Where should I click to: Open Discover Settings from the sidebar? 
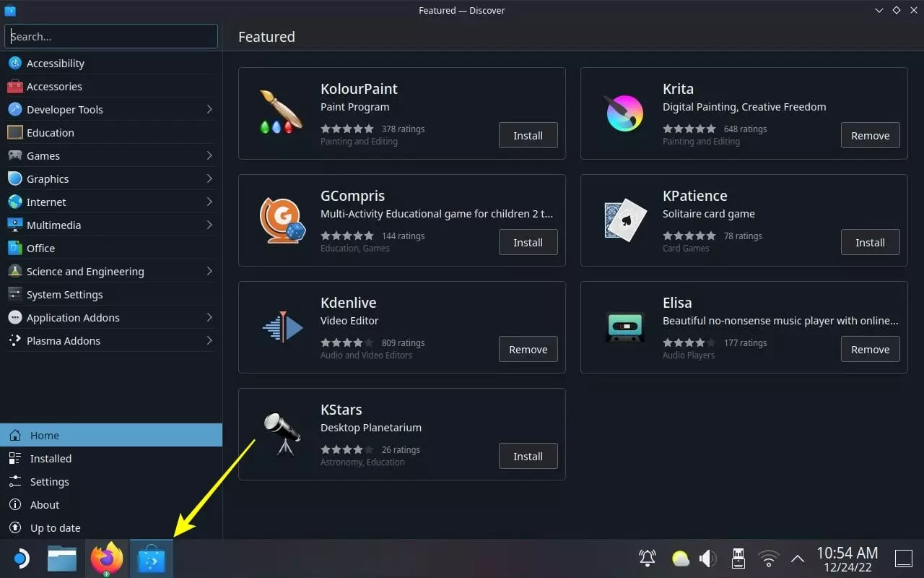pyautogui.click(x=49, y=481)
